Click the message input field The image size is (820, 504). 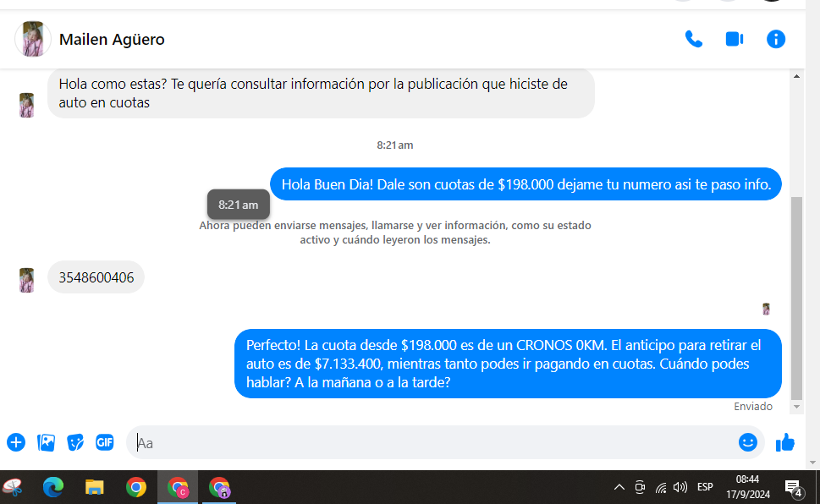[423, 442]
